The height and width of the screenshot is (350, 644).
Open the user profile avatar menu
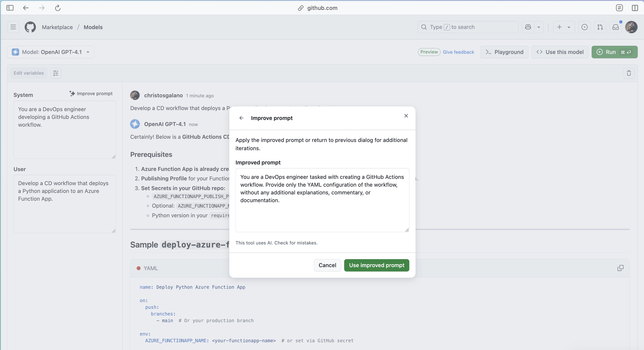pyautogui.click(x=631, y=27)
